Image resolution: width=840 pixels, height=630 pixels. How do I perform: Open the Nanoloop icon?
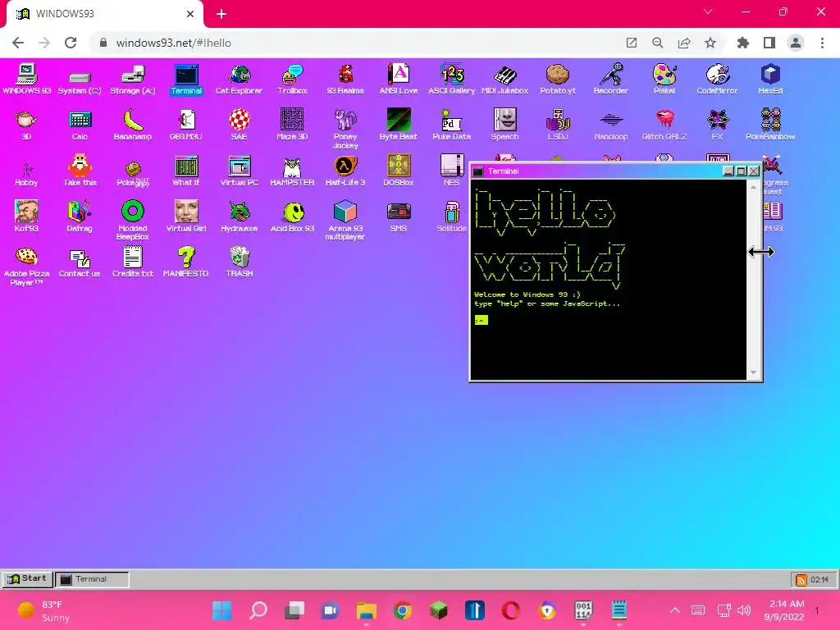click(x=610, y=125)
